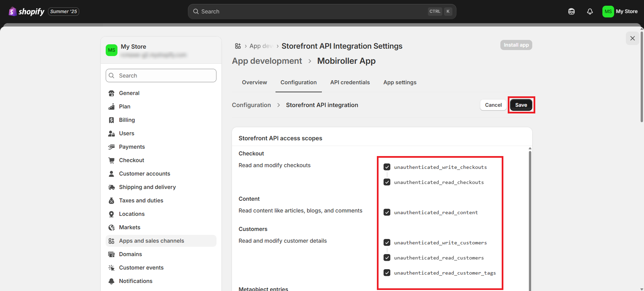Click the General settings icon
644x291 pixels.
coord(111,93)
